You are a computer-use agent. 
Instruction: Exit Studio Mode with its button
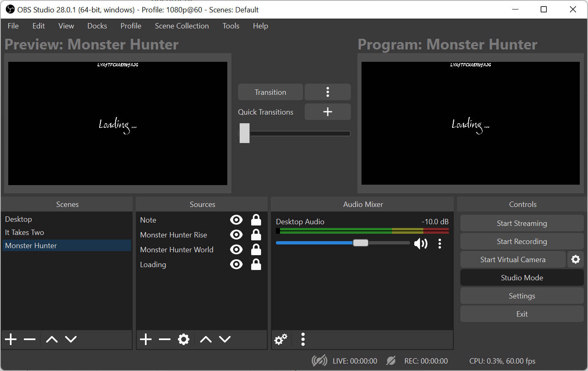(x=522, y=277)
